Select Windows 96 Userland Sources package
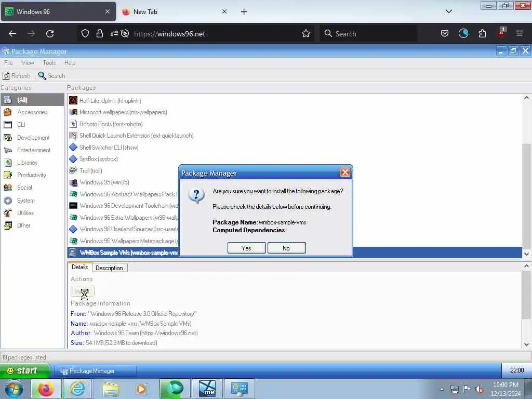 (124, 229)
